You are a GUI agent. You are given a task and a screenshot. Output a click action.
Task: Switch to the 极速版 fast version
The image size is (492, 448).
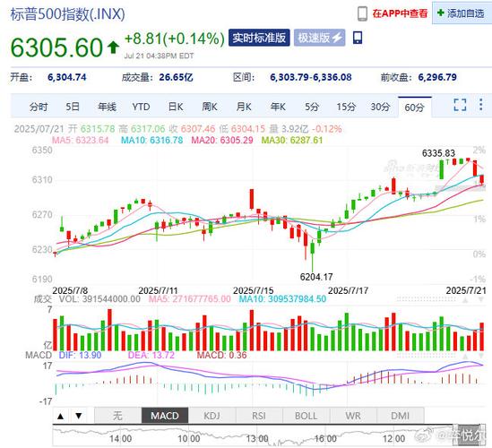click(319, 38)
